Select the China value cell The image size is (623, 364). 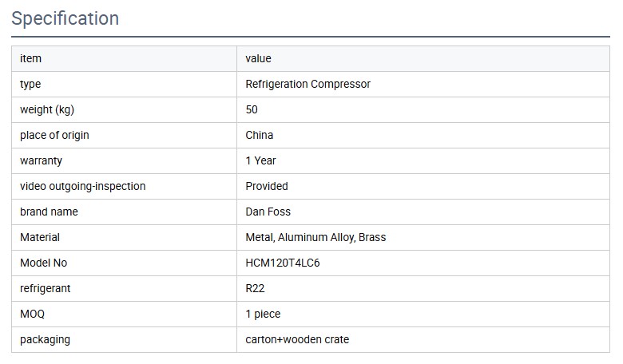[423, 136]
